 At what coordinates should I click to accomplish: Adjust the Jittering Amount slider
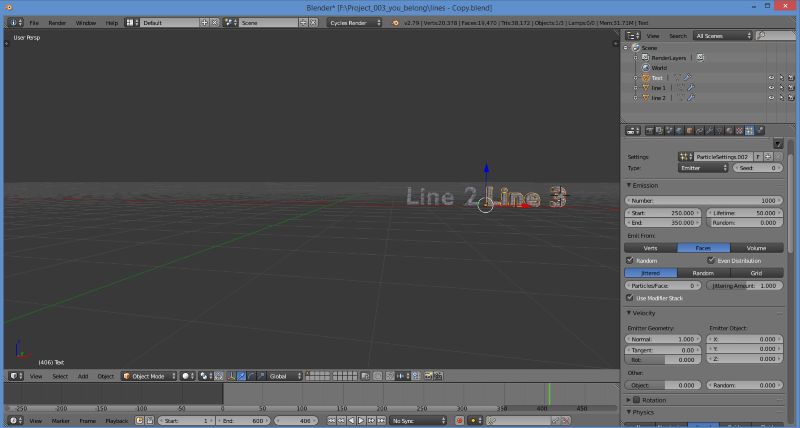point(744,286)
